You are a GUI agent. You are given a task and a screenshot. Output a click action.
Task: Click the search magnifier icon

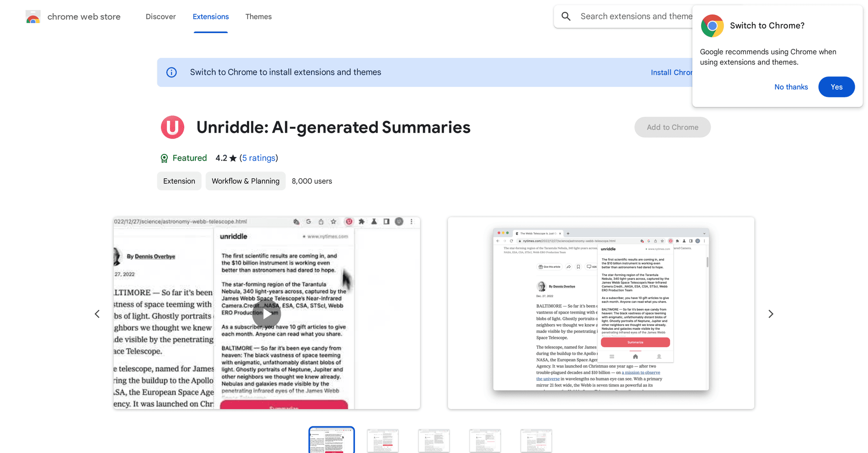click(566, 16)
